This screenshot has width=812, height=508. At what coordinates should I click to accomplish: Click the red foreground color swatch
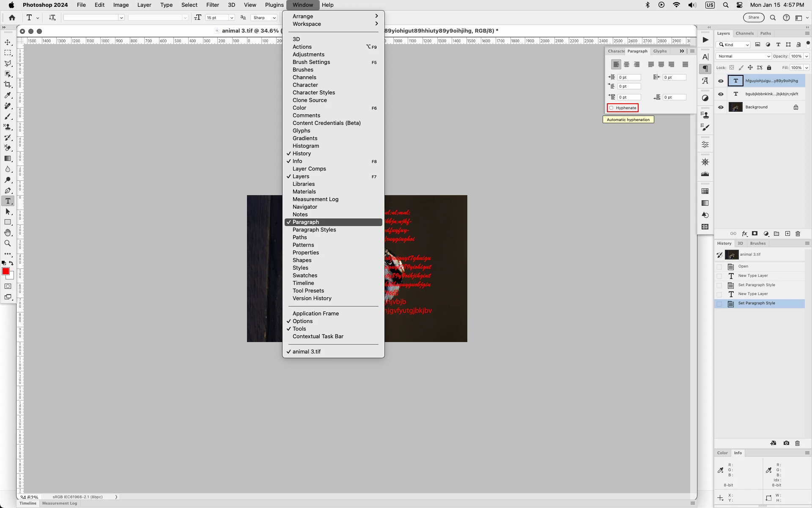[x=5, y=271]
